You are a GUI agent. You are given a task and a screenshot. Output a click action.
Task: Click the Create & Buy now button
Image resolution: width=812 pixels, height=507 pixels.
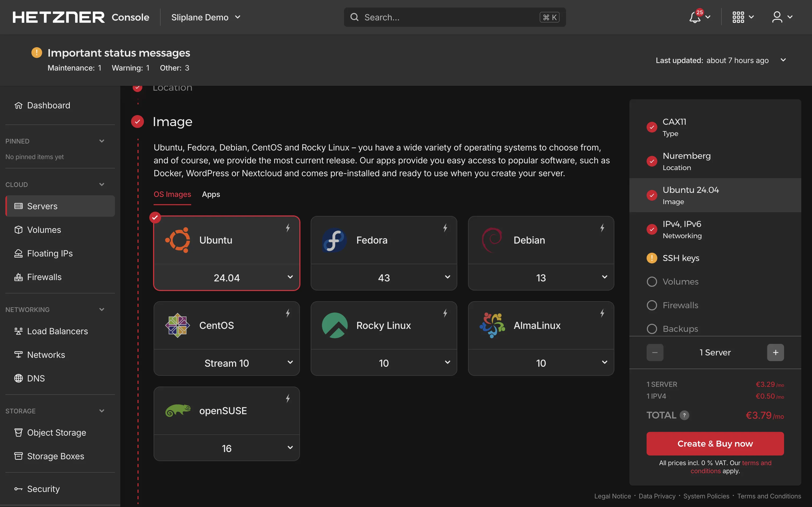(x=715, y=443)
